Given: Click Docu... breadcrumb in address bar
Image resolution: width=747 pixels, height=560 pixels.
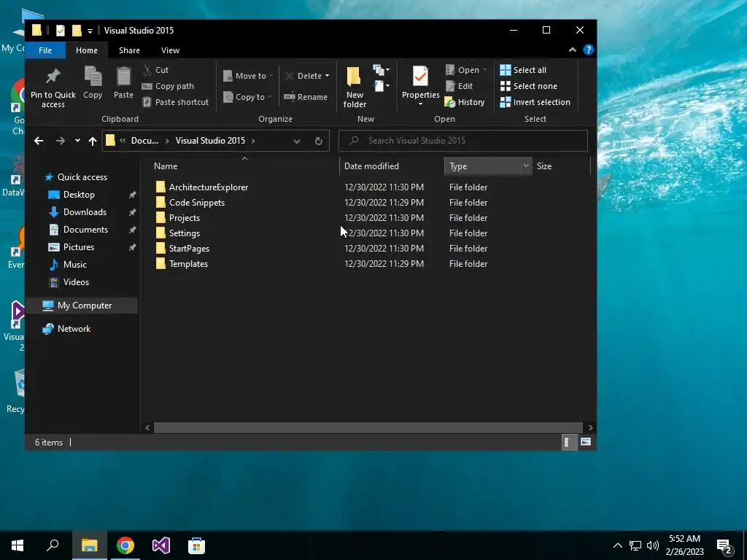Looking at the screenshot, I should tap(144, 141).
